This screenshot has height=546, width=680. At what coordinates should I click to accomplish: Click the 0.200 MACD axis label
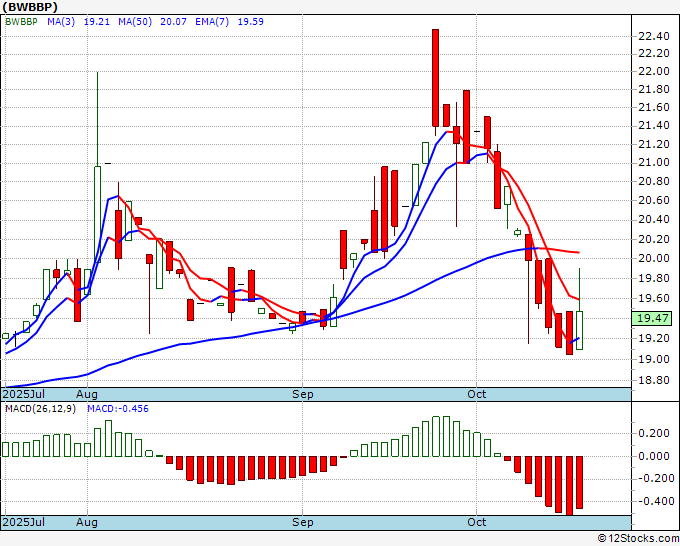click(654, 433)
